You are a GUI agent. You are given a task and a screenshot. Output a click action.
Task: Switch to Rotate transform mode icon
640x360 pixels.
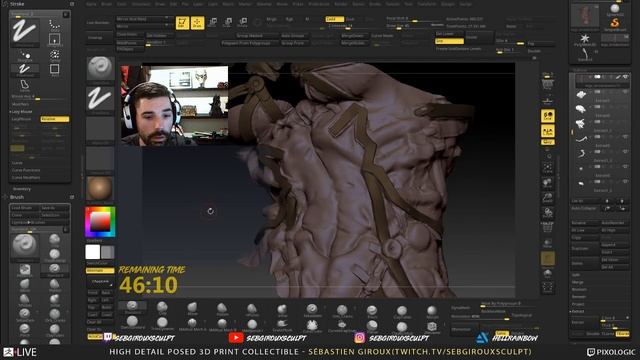coord(242,22)
